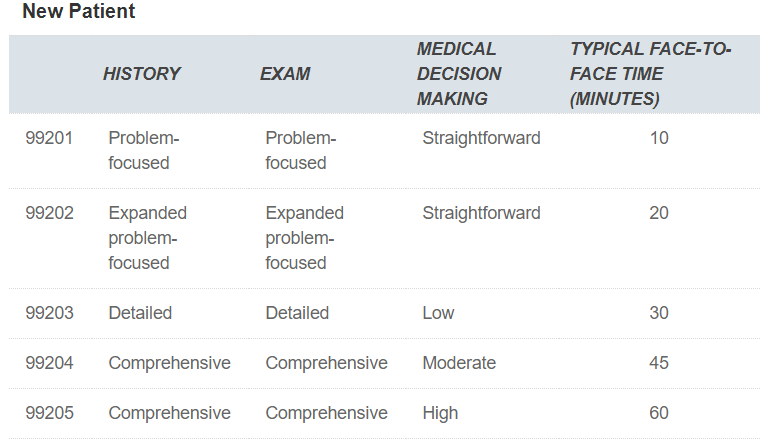Click Straightforward for code 99202
This screenshot has width=772, height=446.
481,213
